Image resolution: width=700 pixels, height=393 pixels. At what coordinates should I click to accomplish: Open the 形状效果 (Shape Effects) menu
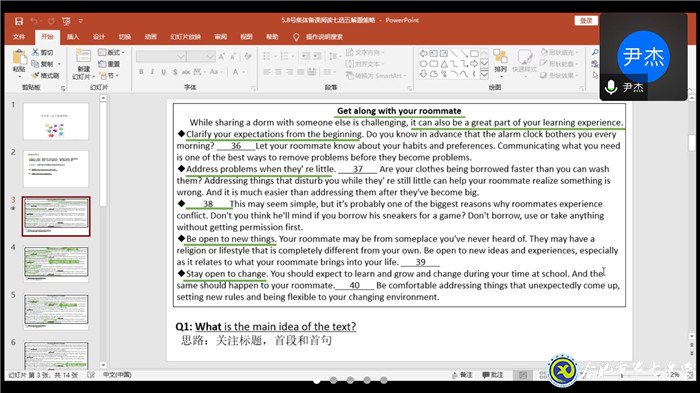(x=559, y=75)
